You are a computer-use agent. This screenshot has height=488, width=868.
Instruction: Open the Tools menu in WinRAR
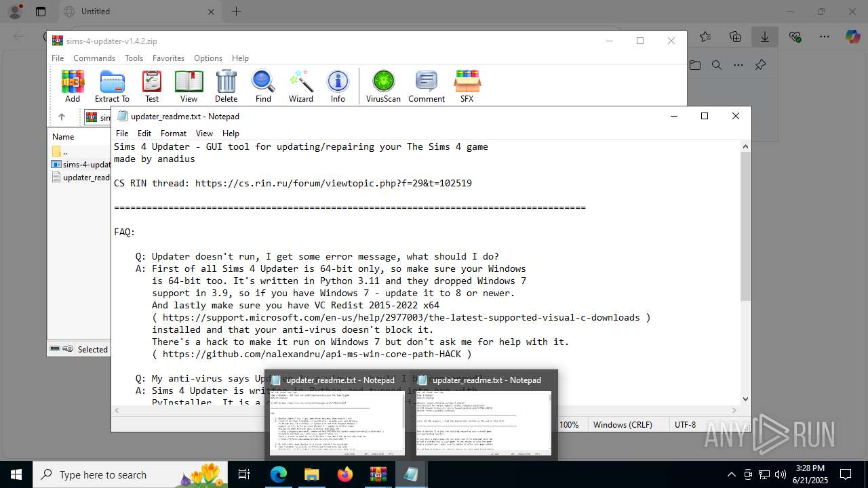point(134,58)
